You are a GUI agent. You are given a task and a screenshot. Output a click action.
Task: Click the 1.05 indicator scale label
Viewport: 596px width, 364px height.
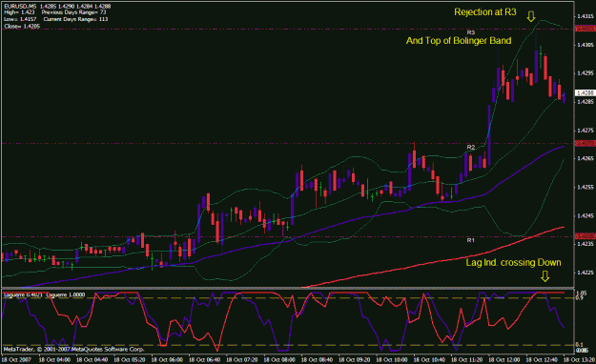(582, 293)
